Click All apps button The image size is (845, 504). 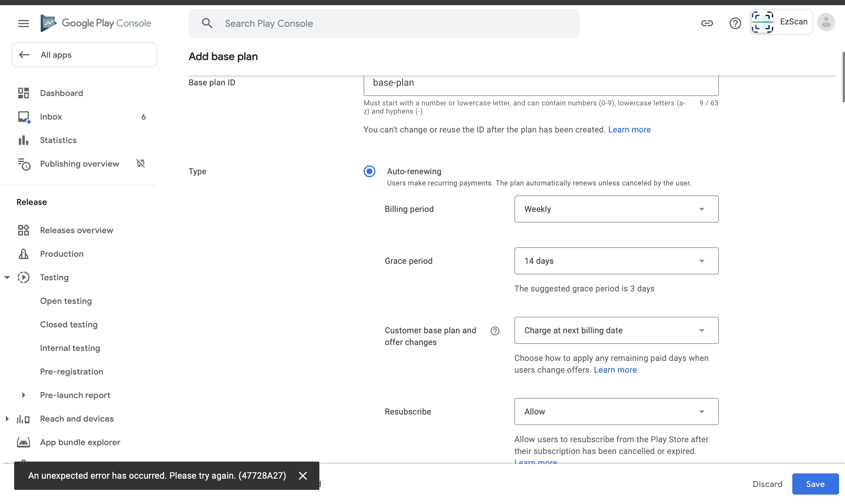84,55
